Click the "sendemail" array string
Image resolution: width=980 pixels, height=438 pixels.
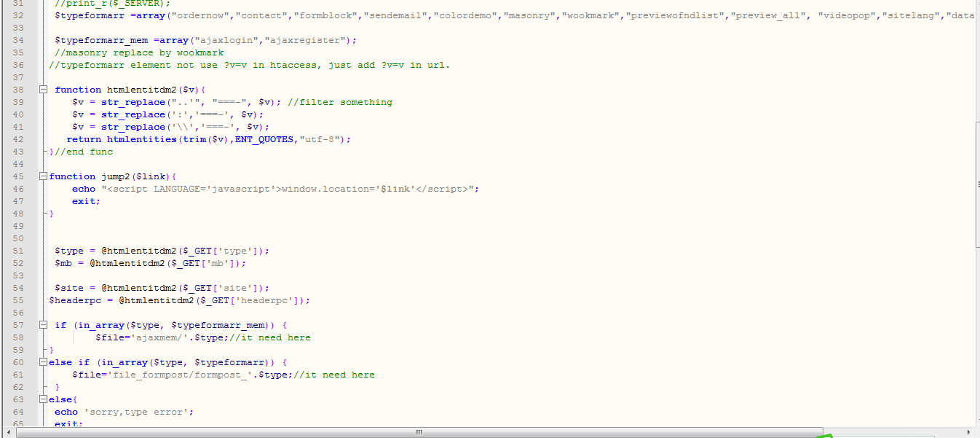click(x=394, y=15)
